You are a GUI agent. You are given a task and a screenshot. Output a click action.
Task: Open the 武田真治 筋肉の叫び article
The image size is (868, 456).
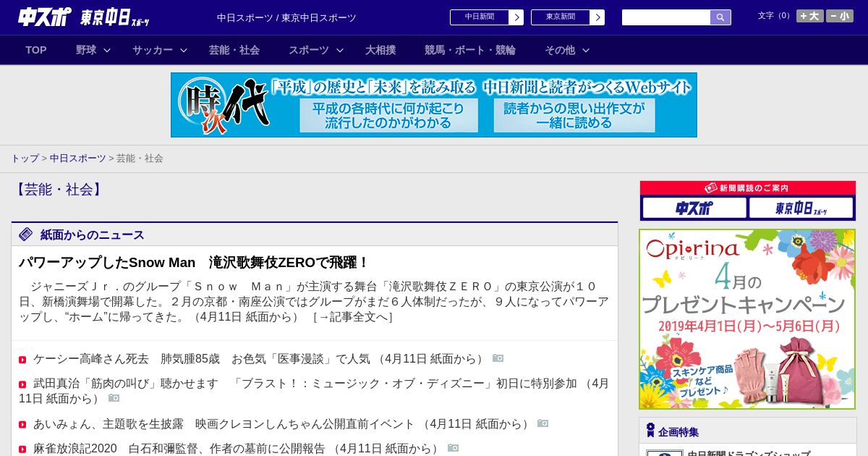pyautogui.click(x=314, y=391)
